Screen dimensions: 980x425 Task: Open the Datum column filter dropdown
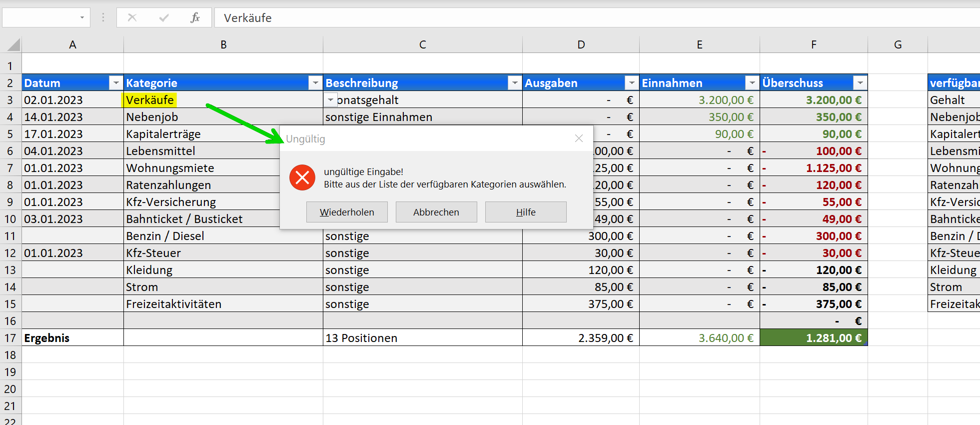[116, 82]
